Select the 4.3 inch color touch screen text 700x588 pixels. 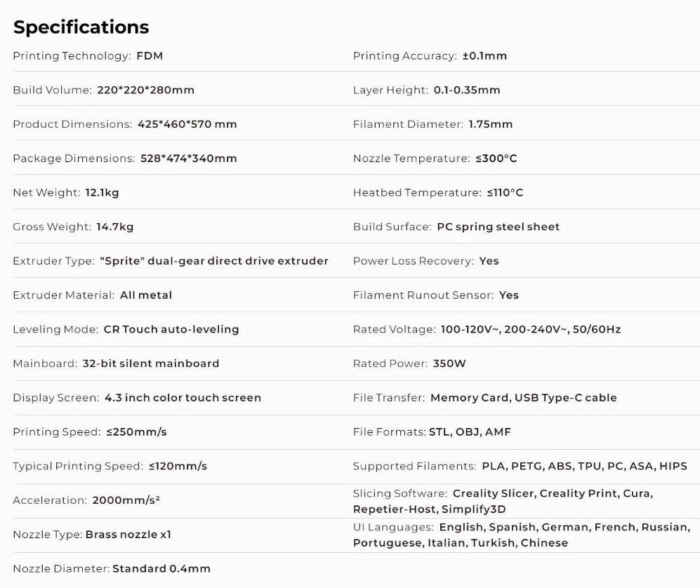pyautogui.click(x=183, y=398)
